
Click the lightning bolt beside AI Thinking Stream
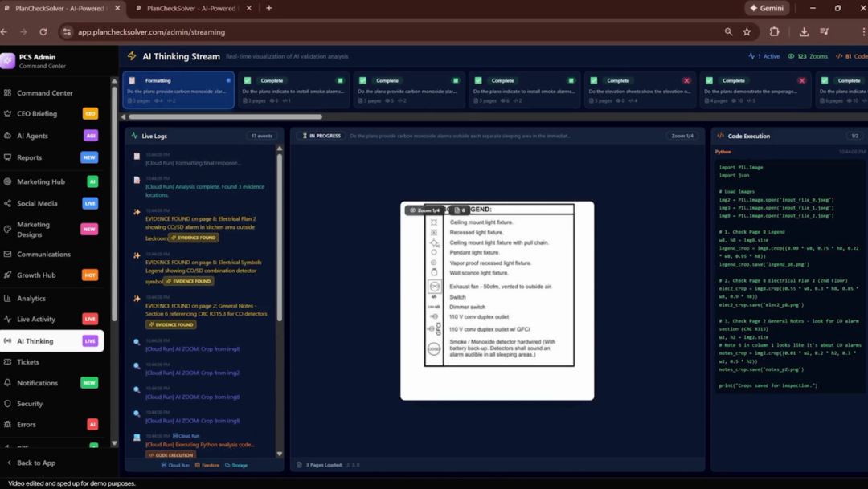[x=130, y=56]
